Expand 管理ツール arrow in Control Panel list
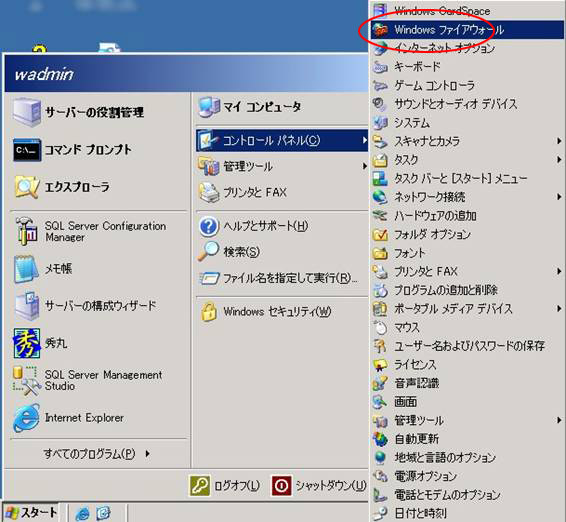 click(x=559, y=420)
